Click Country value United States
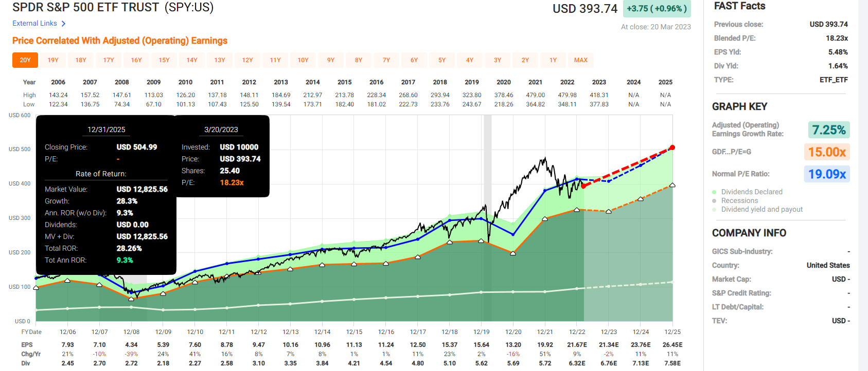 click(828, 265)
